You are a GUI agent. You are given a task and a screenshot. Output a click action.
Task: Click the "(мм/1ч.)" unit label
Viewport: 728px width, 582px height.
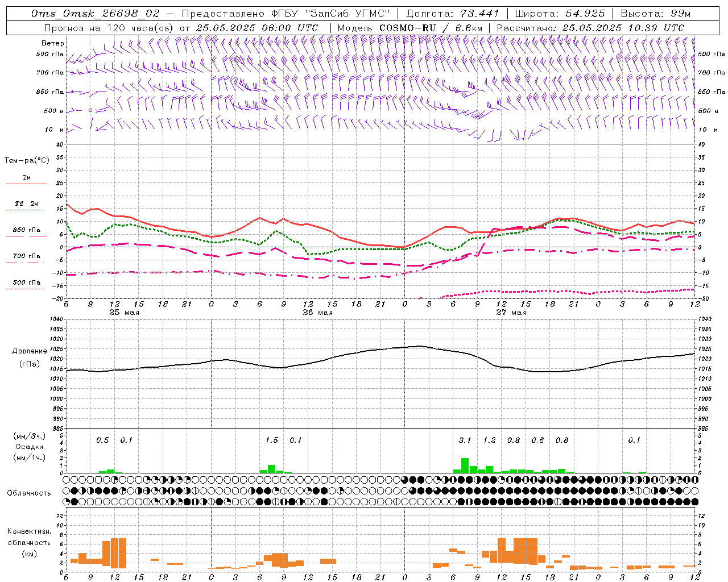coord(29,458)
